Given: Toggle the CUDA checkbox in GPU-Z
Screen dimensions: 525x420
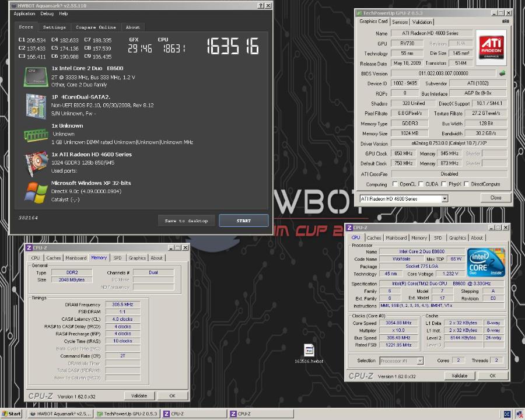Looking at the screenshot, I should click(x=421, y=184).
